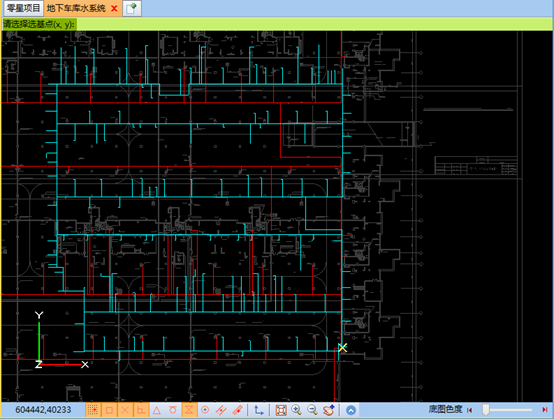Zoom to full extents icon

pyautogui.click(x=281, y=410)
